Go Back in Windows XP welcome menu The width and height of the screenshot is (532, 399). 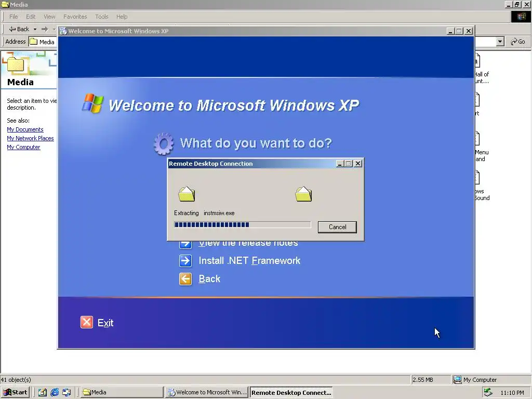209,279
